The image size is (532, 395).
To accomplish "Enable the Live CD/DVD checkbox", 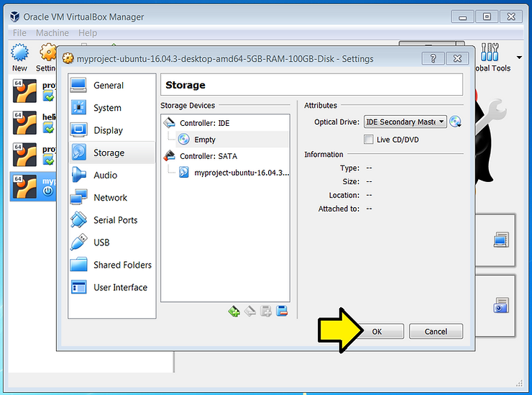I will (369, 140).
